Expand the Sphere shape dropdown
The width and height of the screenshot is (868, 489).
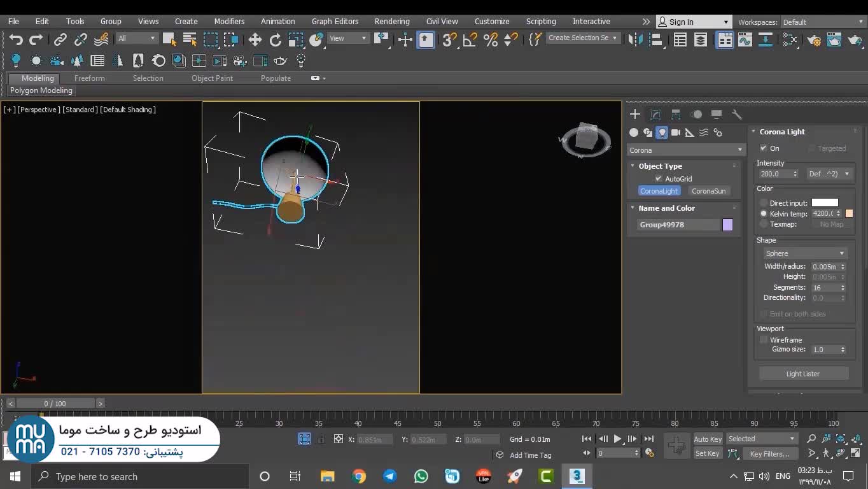point(804,253)
